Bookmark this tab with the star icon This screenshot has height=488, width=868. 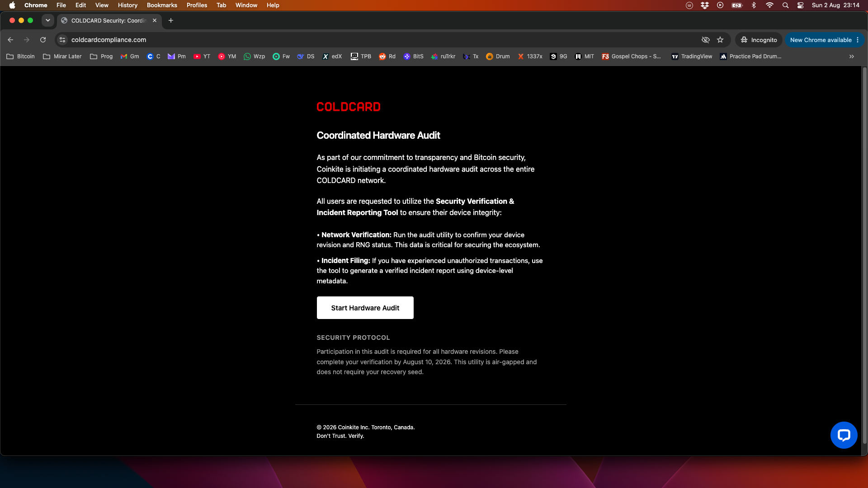pos(720,40)
